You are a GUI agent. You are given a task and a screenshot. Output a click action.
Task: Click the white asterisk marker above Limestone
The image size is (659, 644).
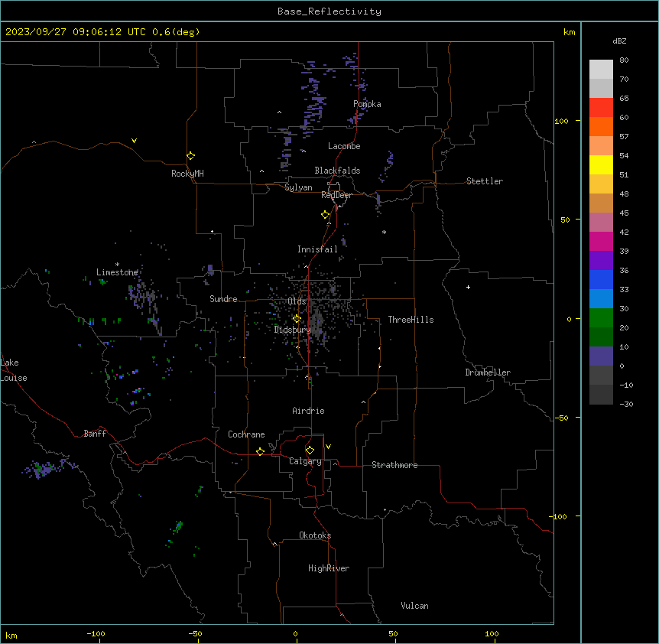click(x=117, y=265)
